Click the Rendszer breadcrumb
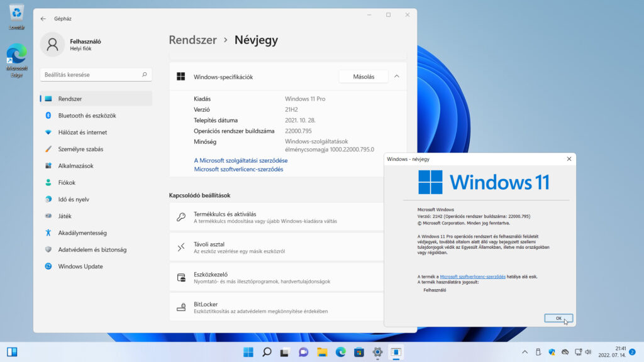The width and height of the screenshot is (644, 362). pos(192,40)
